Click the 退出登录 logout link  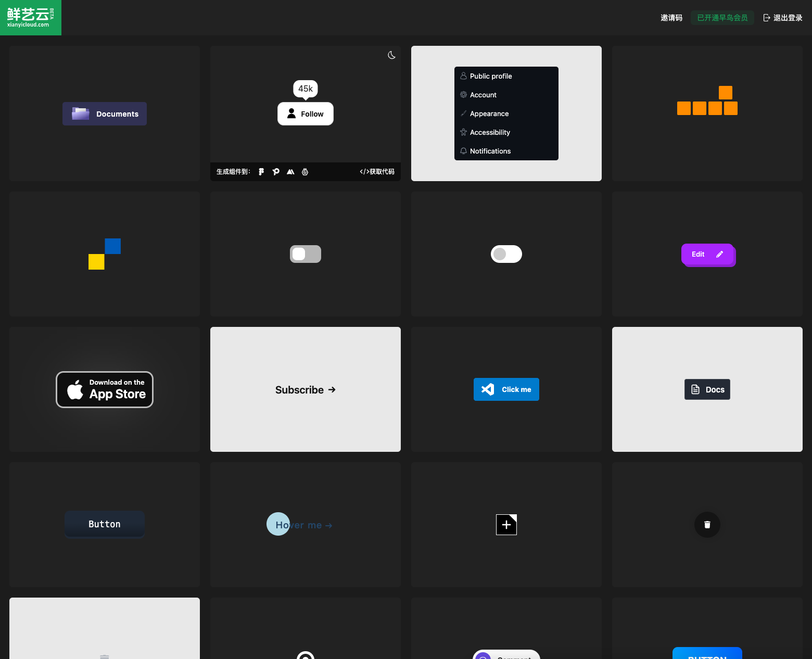[x=782, y=18]
